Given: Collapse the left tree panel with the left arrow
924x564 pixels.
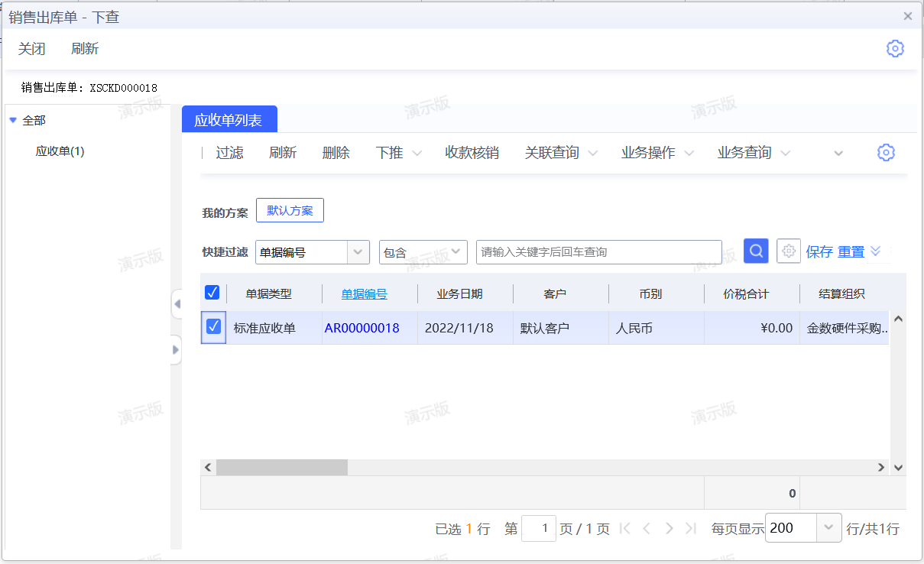Looking at the screenshot, I should [x=177, y=304].
